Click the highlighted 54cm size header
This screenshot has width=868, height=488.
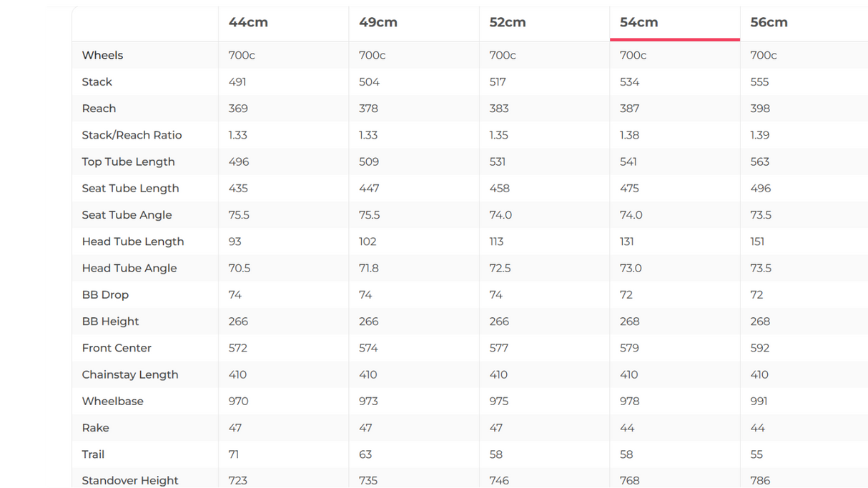(638, 22)
